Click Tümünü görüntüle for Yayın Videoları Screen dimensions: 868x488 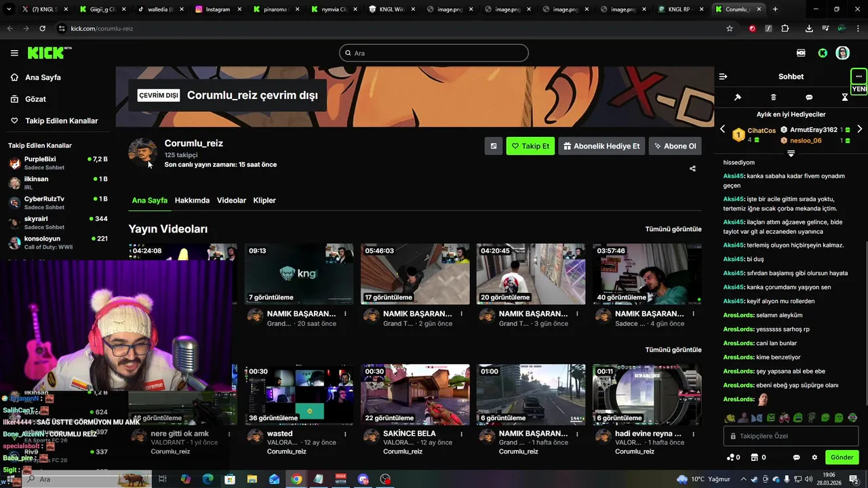pyautogui.click(x=673, y=229)
